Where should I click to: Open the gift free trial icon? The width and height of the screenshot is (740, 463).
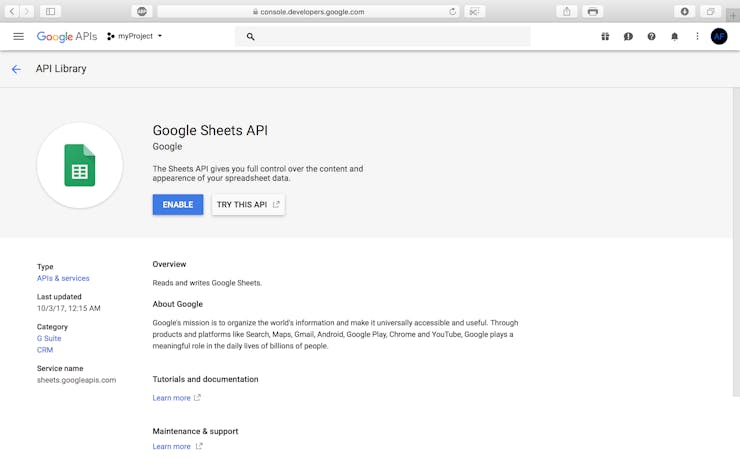coord(605,36)
